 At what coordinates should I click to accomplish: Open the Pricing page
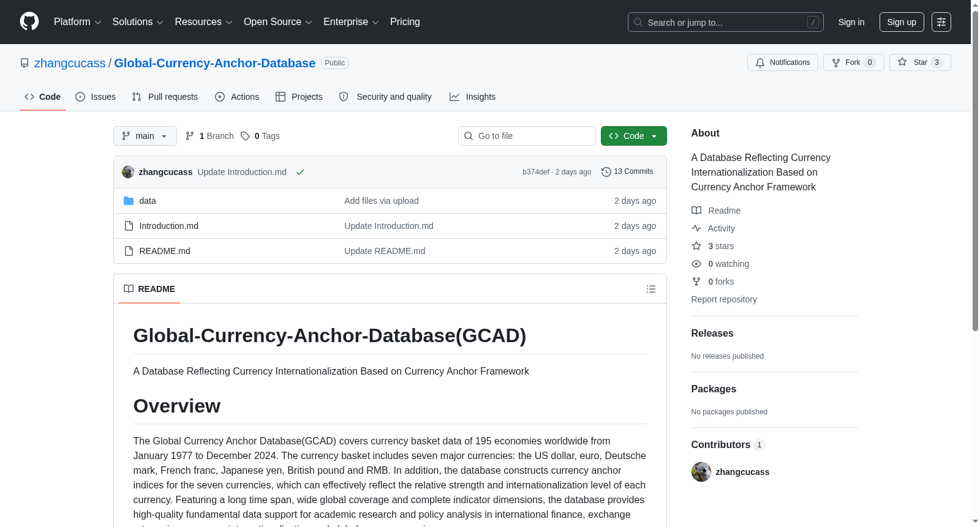(405, 22)
